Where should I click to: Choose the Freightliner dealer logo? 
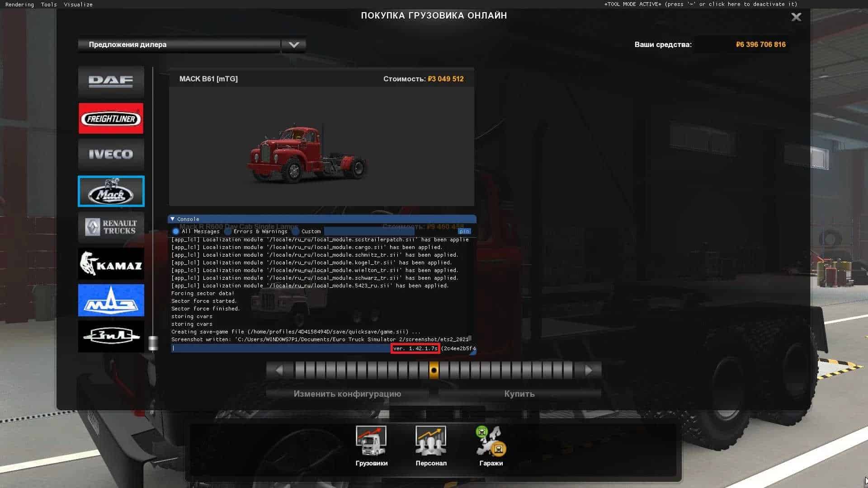coord(111,118)
